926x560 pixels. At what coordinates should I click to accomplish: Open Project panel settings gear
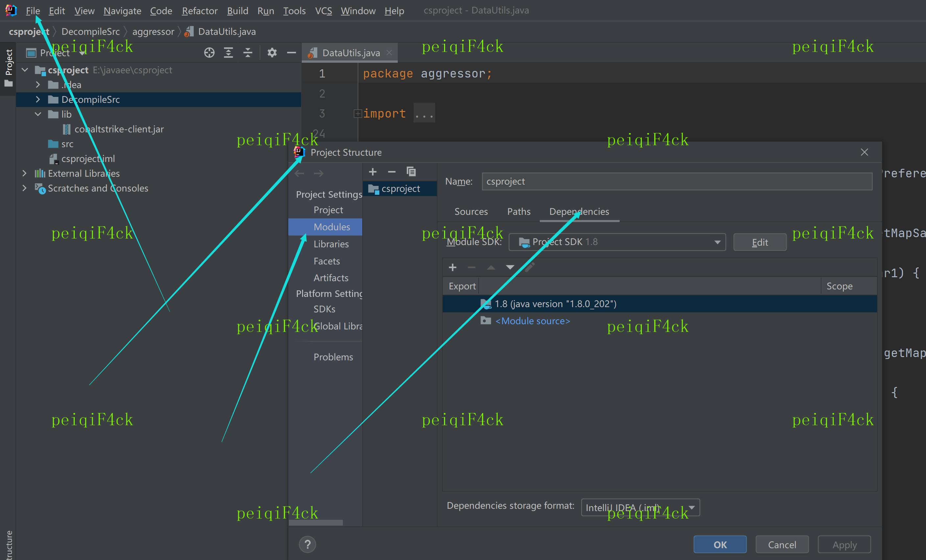[272, 53]
